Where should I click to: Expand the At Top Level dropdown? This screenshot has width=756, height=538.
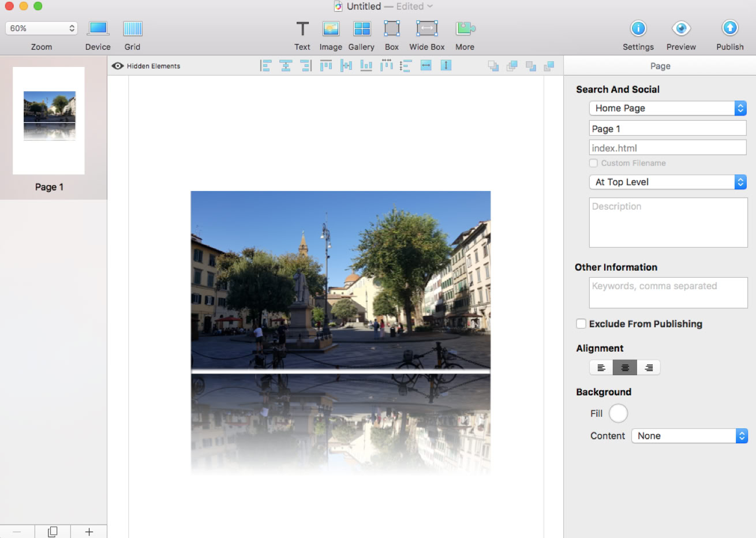point(668,182)
